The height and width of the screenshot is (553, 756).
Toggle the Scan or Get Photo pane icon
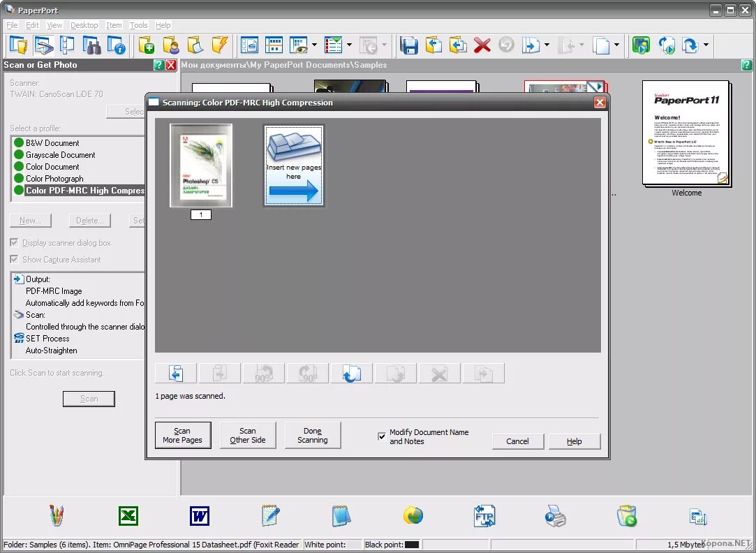pyautogui.click(x=43, y=45)
